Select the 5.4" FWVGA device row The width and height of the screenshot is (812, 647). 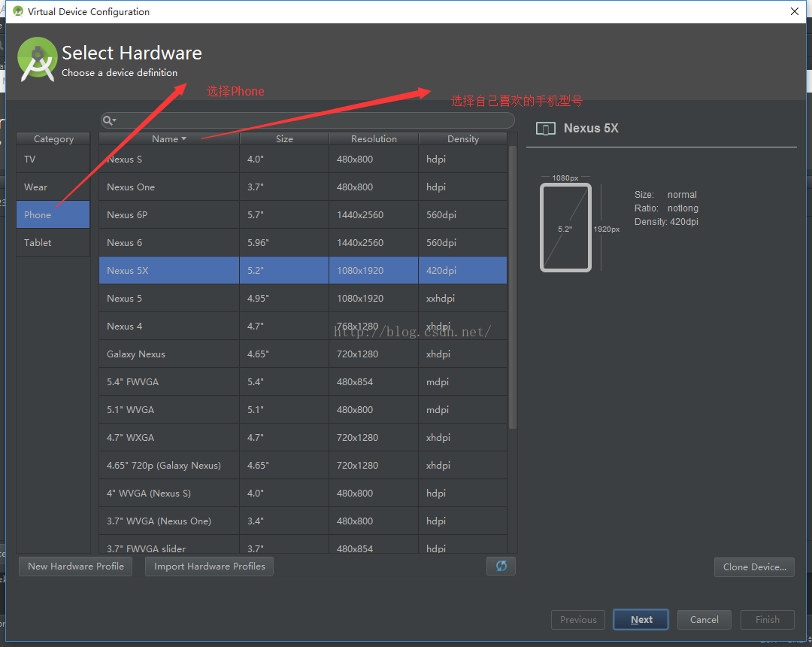pos(303,381)
